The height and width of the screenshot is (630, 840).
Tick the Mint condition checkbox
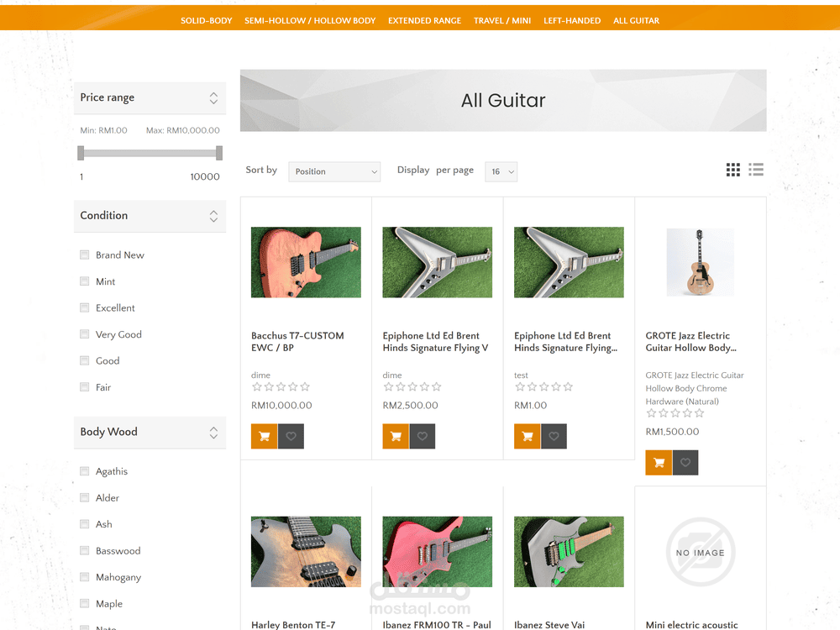pyautogui.click(x=84, y=281)
